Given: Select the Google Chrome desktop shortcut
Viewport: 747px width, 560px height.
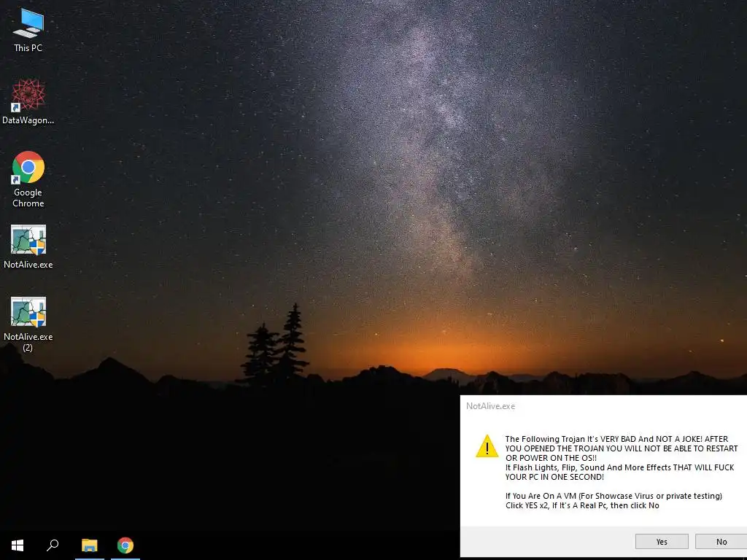Looking at the screenshot, I should 28,179.
